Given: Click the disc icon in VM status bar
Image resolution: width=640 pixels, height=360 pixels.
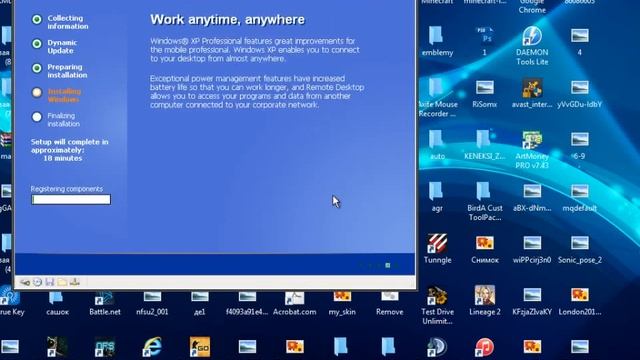Looking at the screenshot, I should coord(38,282).
